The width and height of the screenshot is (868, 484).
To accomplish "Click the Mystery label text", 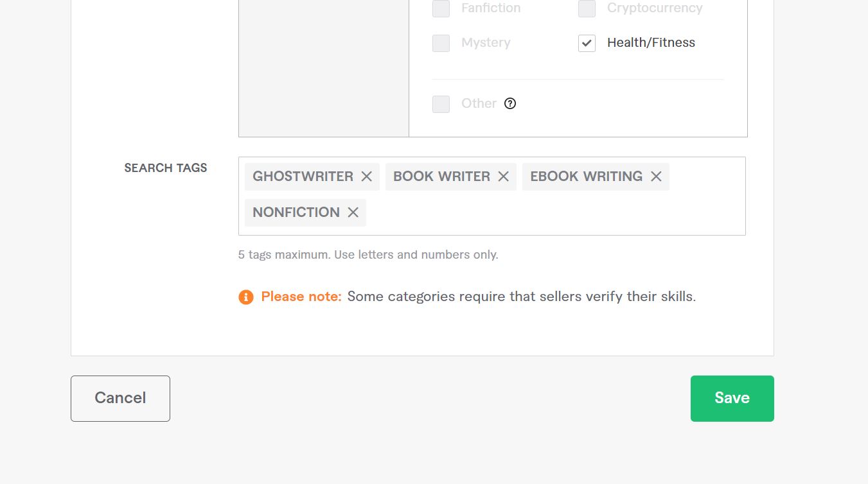I will coord(486,43).
